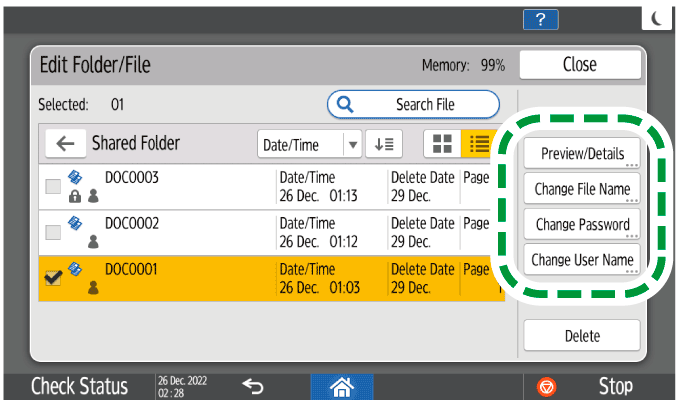The height and width of the screenshot is (404, 679).
Task: Select Change User Name
Action: pos(582,260)
